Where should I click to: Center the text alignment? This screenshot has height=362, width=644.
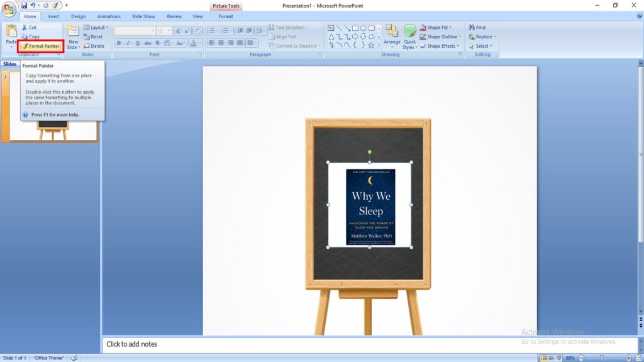point(221,43)
